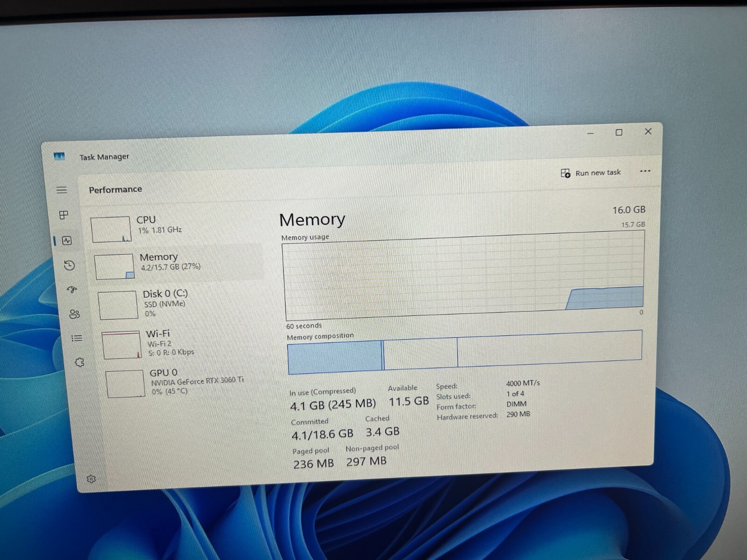
Task: Click the in-use segment of Memory composition
Action: click(x=334, y=357)
